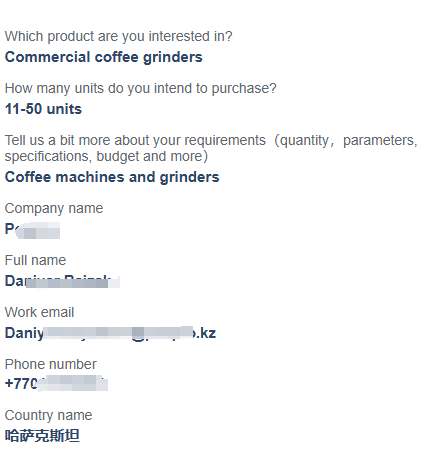Click the word 'parameters' in the requirements prompt

click(x=379, y=140)
